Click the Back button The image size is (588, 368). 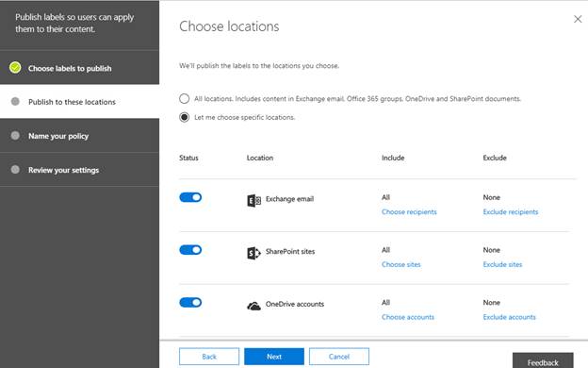click(209, 357)
